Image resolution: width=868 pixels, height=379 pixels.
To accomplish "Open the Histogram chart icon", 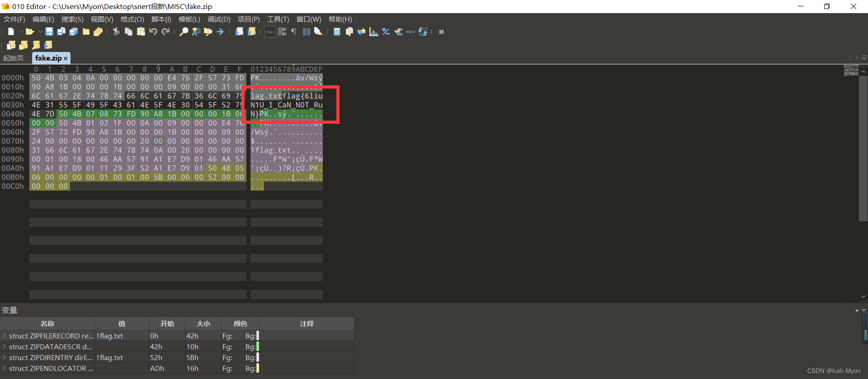I will click(374, 32).
